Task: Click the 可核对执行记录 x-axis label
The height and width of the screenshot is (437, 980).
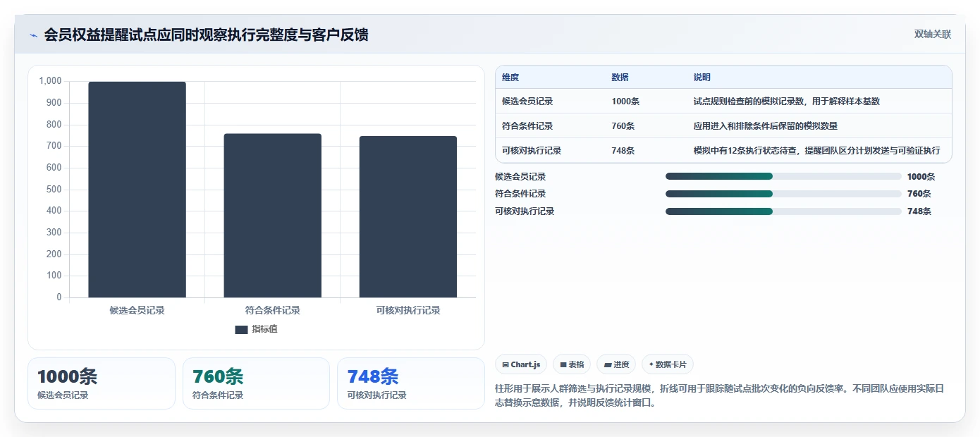Action: [x=408, y=310]
